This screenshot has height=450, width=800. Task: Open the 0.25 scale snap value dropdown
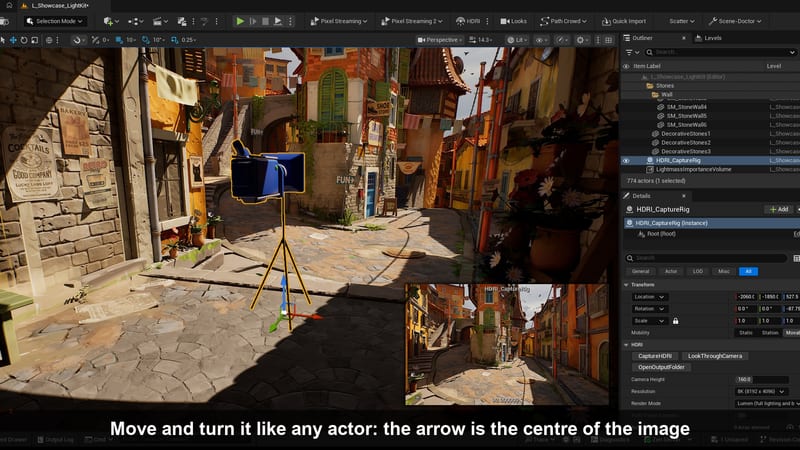pos(189,40)
